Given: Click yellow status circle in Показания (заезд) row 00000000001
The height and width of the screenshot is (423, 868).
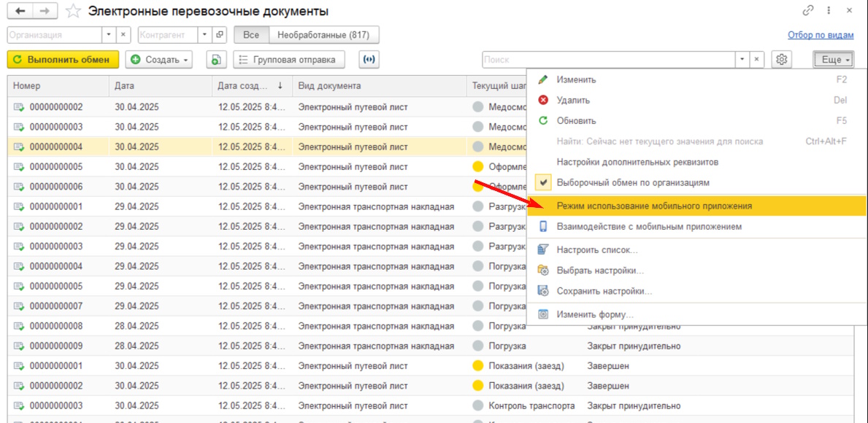Looking at the screenshot, I should 477,366.
